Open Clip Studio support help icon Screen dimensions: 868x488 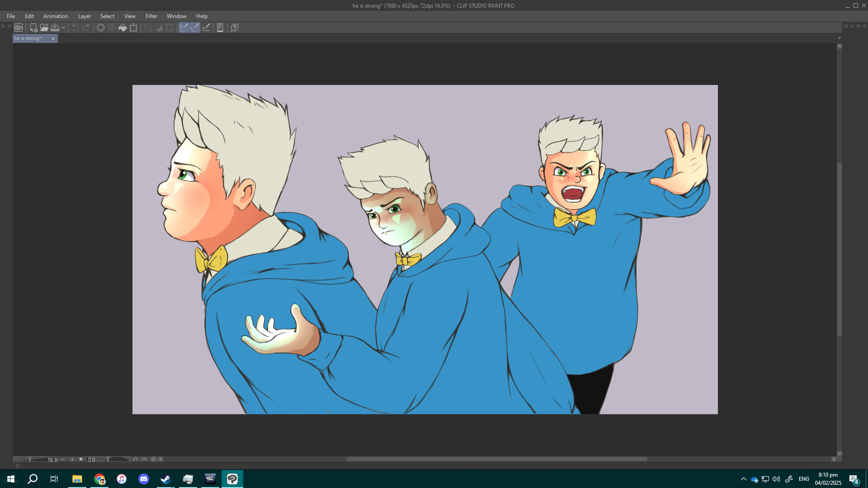click(x=235, y=28)
